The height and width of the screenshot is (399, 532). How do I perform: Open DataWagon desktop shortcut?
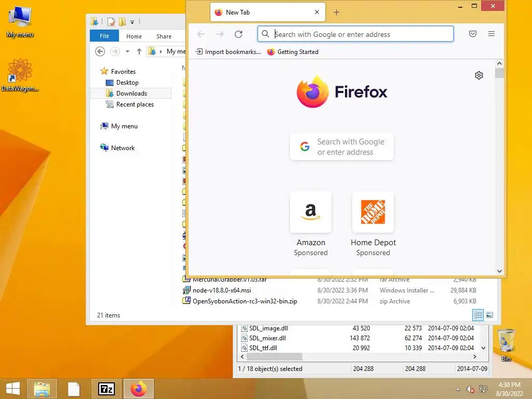[20, 75]
